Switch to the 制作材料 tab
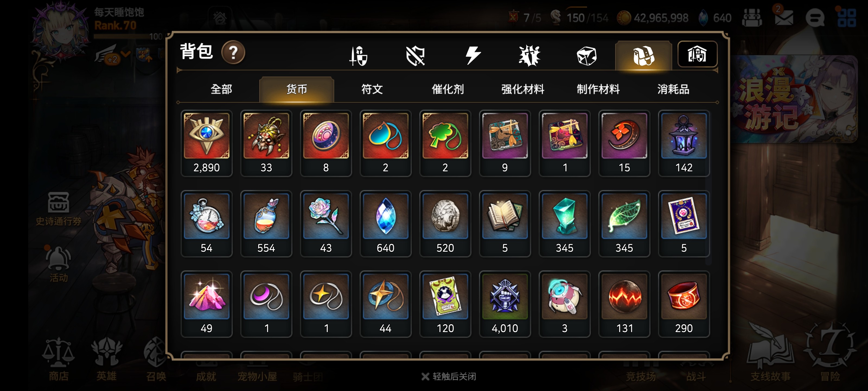Screen dimensions: 868x391 [598, 89]
